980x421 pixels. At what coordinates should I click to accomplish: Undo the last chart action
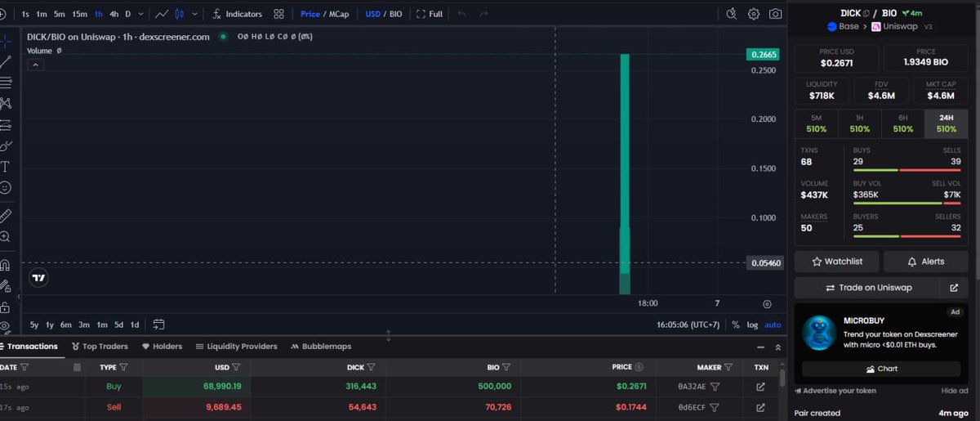coord(462,14)
